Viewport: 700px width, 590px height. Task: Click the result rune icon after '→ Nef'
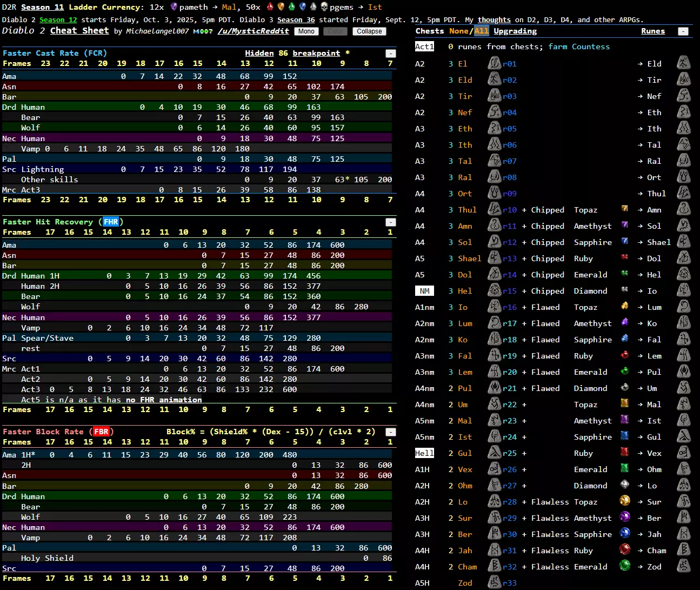click(x=684, y=96)
